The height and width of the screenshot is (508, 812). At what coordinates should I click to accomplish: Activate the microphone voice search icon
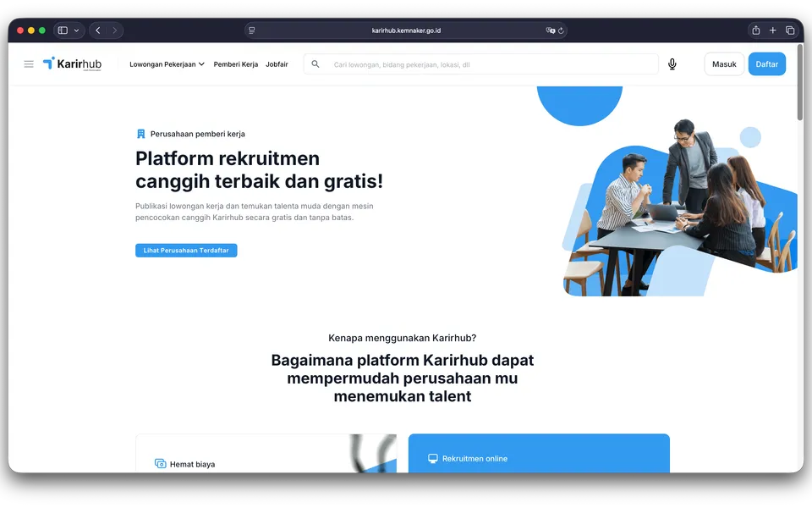[672, 63]
